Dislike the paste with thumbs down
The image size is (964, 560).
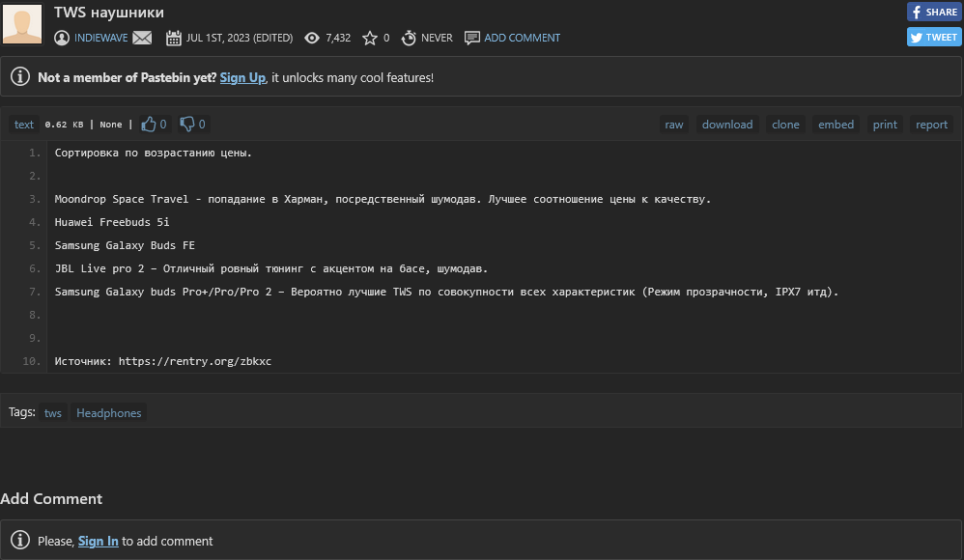pyautogui.click(x=192, y=125)
